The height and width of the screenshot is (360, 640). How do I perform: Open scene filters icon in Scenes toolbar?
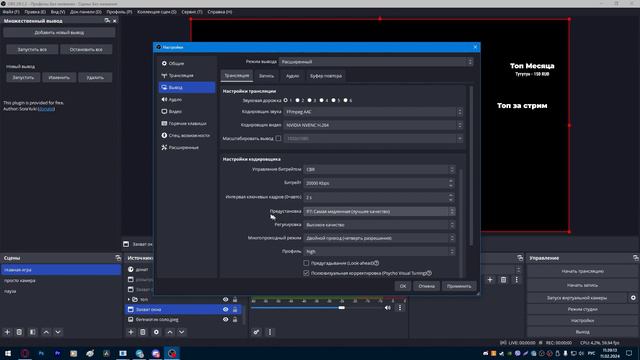coord(33,332)
